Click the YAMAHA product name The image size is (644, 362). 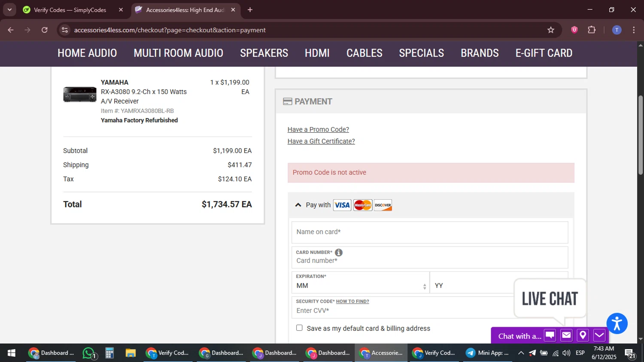point(115,82)
